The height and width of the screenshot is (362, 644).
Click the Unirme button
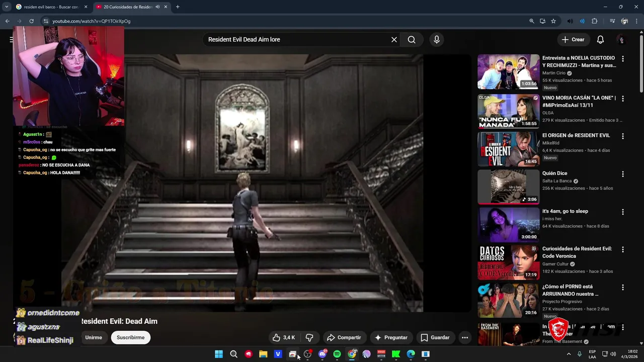tap(94, 337)
